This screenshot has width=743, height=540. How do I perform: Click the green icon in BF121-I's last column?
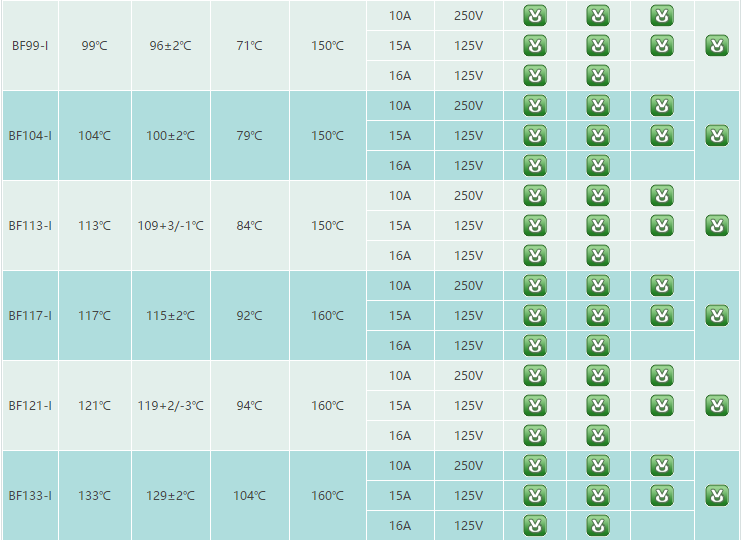click(x=716, y=406)
